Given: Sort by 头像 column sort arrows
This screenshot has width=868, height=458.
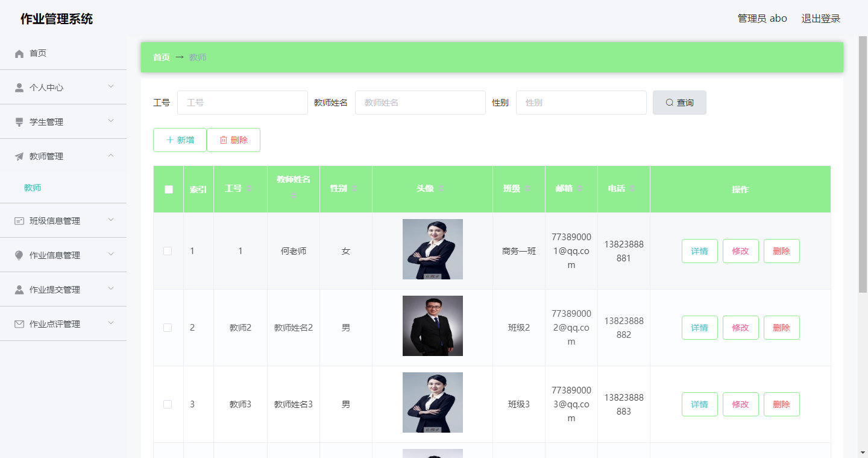Looking at the screenshot, I should tap(441, 189).
